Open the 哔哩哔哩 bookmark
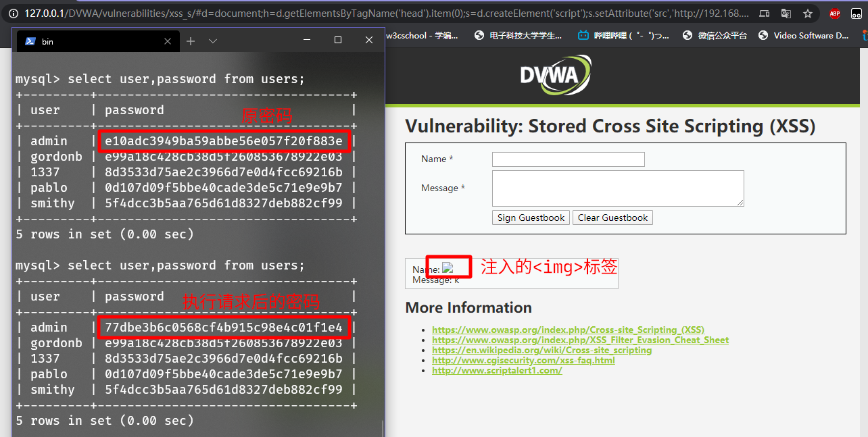The height and width of the screenshot is (437, 868). pyautogui.click(x=624, y=36)
